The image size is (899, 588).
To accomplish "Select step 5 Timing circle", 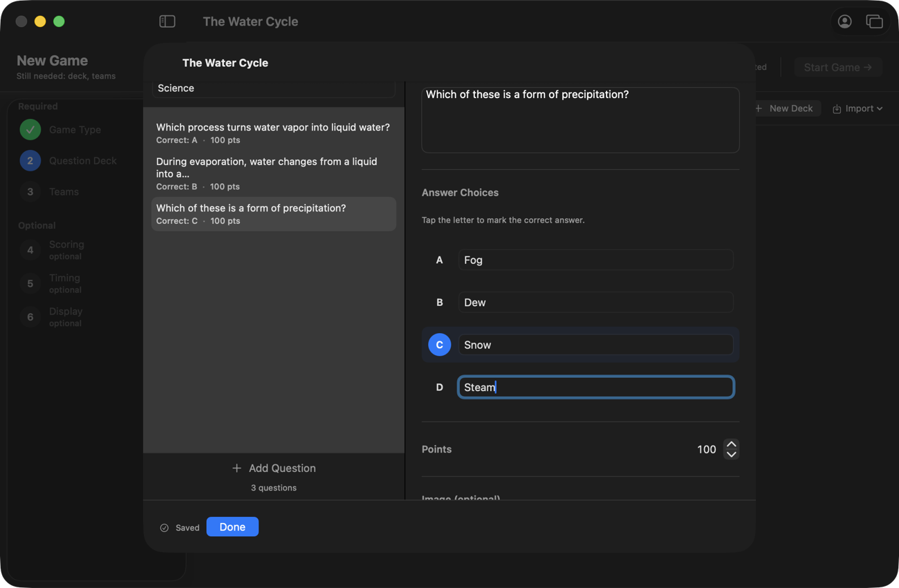I will point(30,283).
